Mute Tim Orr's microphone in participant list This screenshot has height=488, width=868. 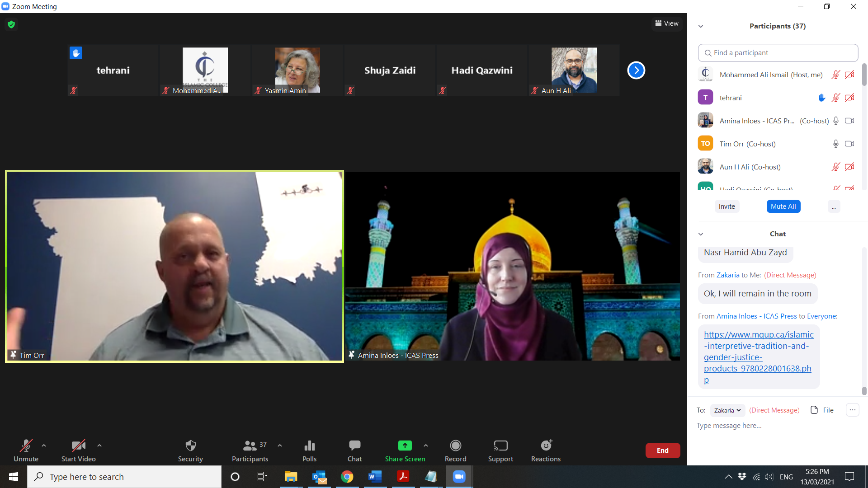836,144
